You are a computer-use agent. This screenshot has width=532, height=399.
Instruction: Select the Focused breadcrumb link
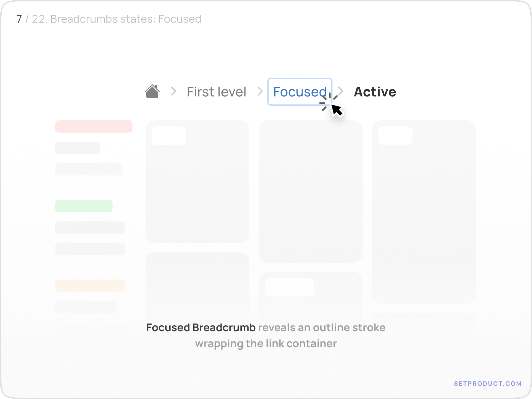click(x=299, y=92)
